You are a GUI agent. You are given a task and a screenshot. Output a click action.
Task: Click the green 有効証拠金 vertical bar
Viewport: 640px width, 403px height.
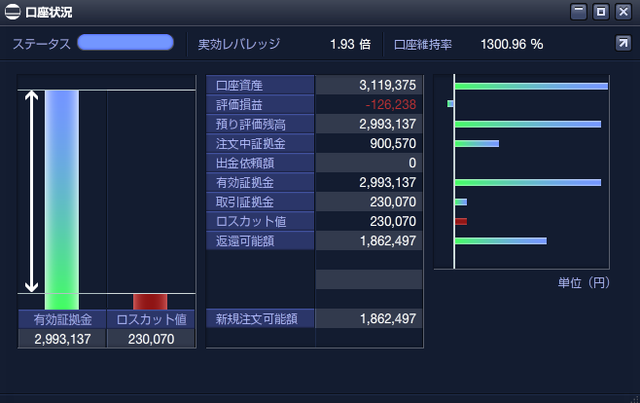(x=62, y=200)
